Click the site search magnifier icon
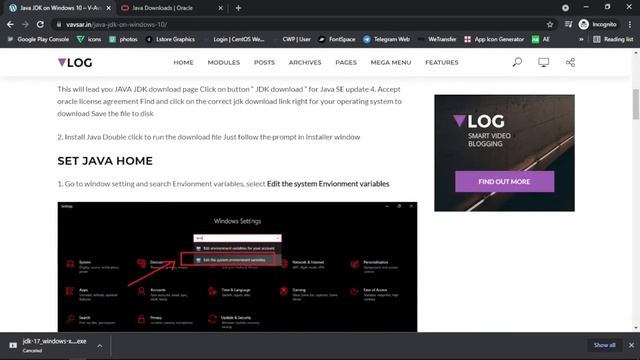Screen dimensions: 640x360 tap(517, 62)
